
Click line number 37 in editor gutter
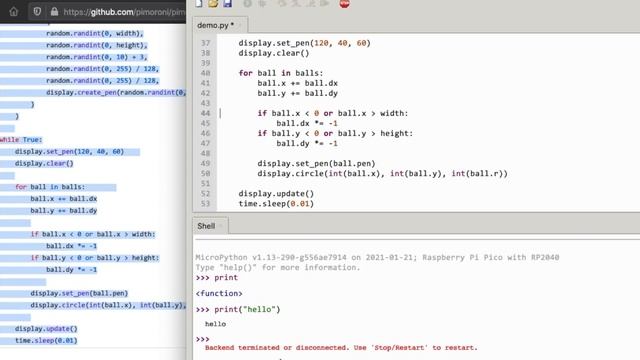pos(205,43)
